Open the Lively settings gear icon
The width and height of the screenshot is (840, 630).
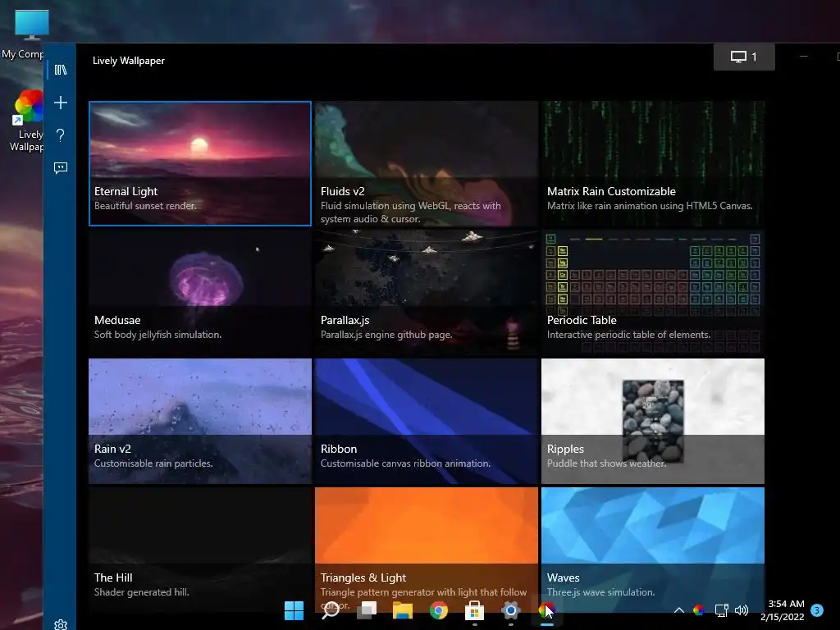(x=61, y=624)
